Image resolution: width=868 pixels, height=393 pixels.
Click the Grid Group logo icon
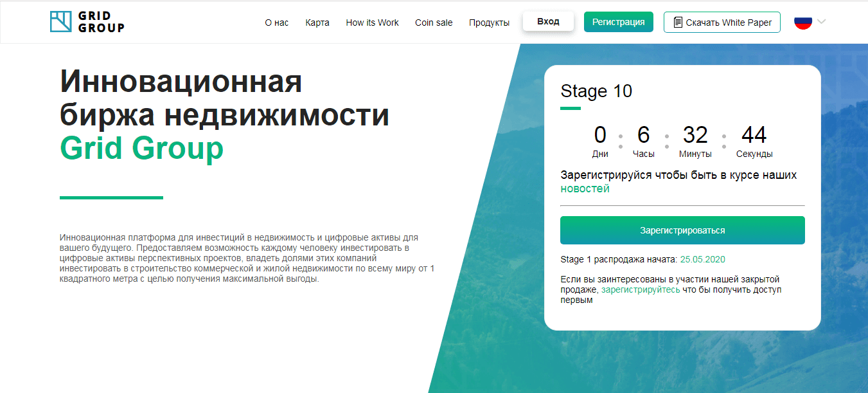[60, 22]
